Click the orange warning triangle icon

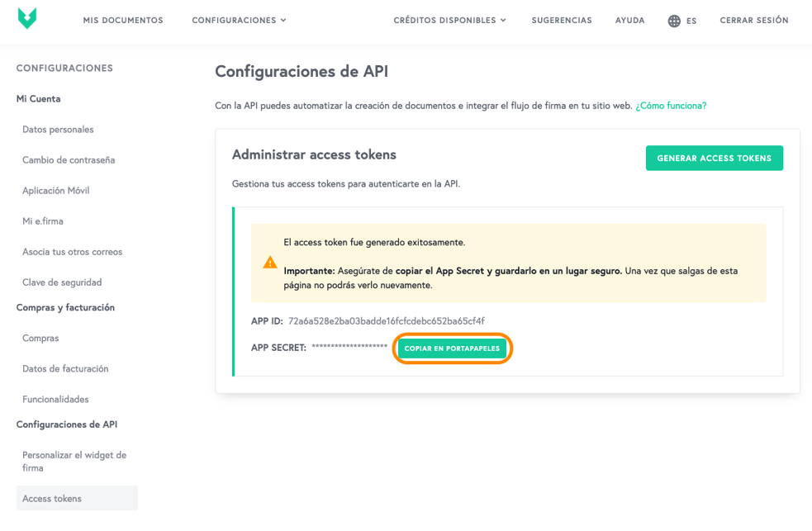point(270,263)
